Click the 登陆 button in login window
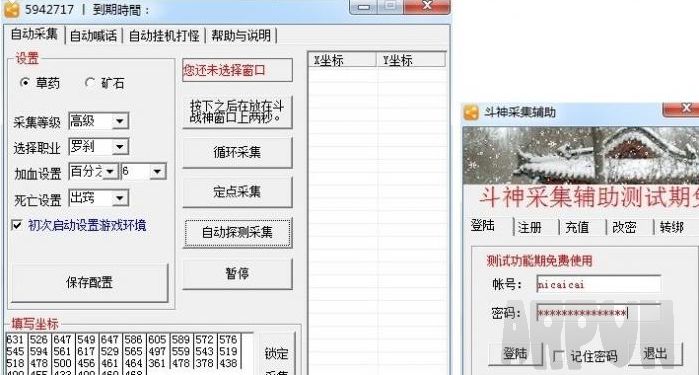 pyautogui.click(x=515, y=354)
